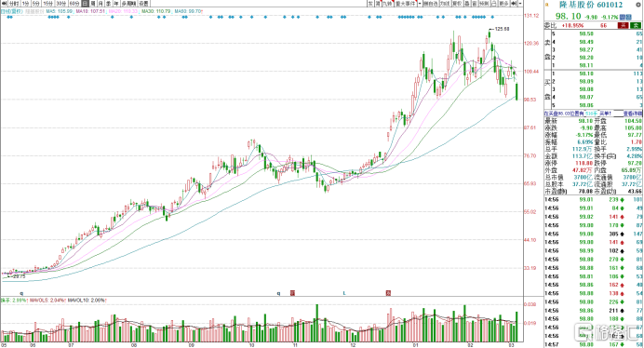
Task: Click the 131.12 price axis label
Action: 531,16
